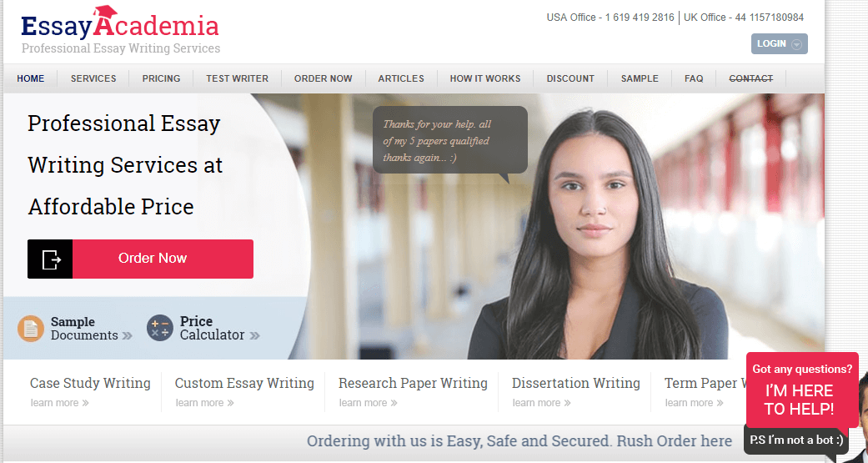The image size is (868, 463).
Task: Click the red Order Now button
Action: [x=163, y=259]
